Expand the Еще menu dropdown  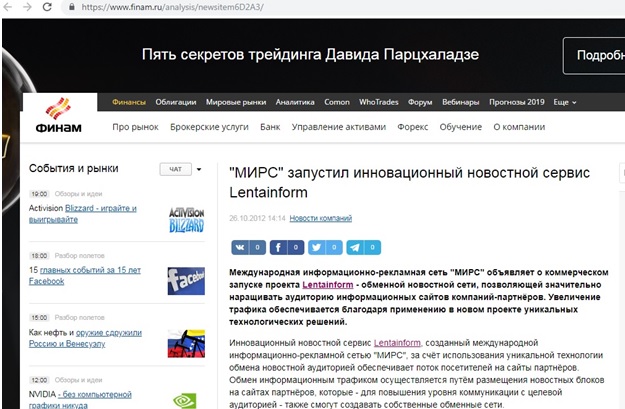[565, 102]
